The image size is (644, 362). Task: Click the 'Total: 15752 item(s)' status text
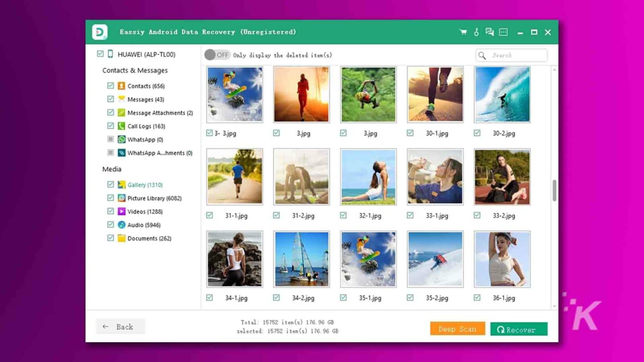point(287,322)
